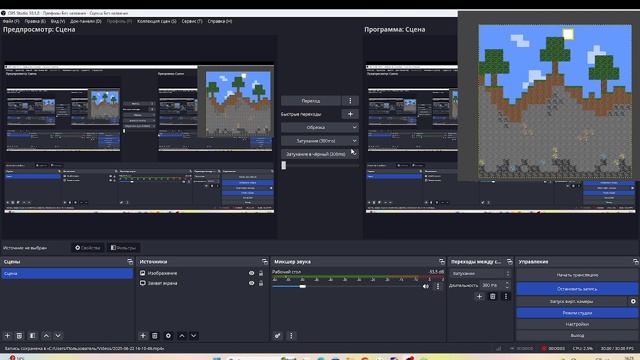Float the Управление dock panel

[x=636, y=262]
